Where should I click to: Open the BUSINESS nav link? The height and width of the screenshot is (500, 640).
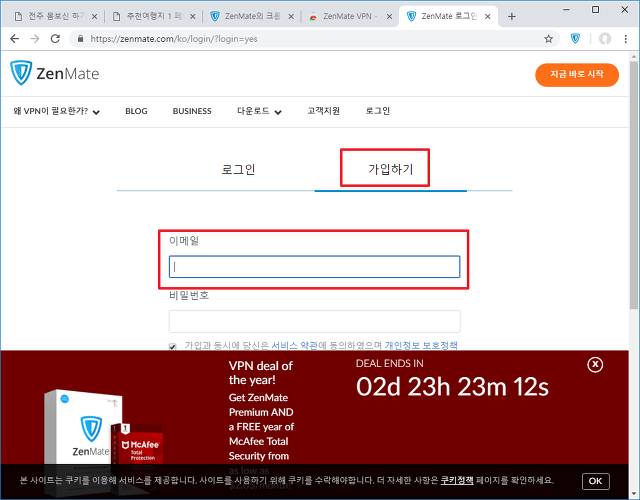point(192,111)
